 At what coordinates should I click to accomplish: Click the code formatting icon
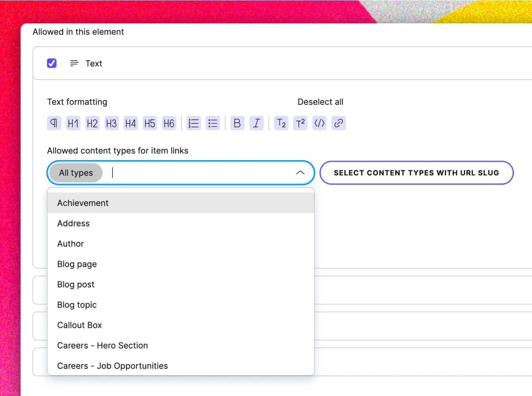point(319,123)
